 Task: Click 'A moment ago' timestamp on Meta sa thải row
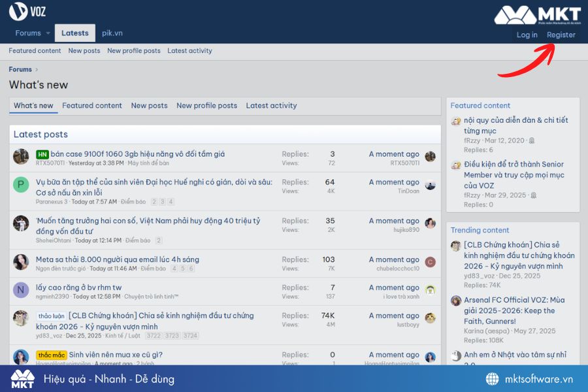[394, 259]
